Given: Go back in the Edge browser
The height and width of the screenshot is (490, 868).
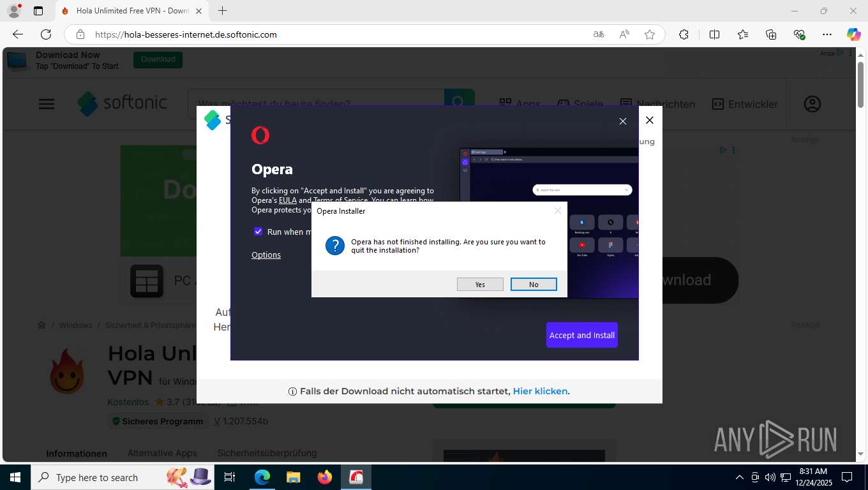Looking at the screenshot, I should (x=18, y=34).
